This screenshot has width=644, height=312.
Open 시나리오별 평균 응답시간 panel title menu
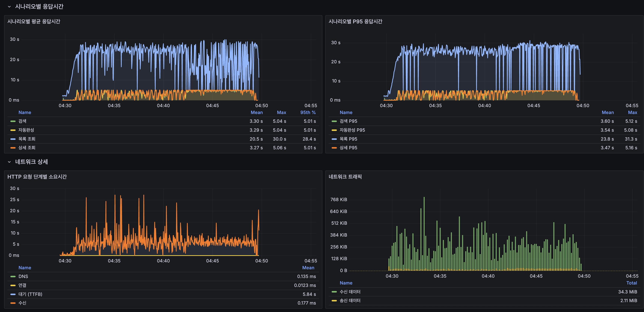34,22
